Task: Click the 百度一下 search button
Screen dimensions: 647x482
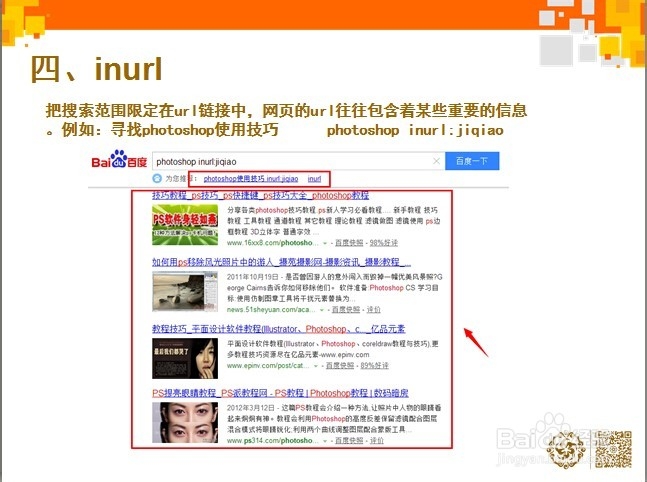Action: click(x=472, y=161)
